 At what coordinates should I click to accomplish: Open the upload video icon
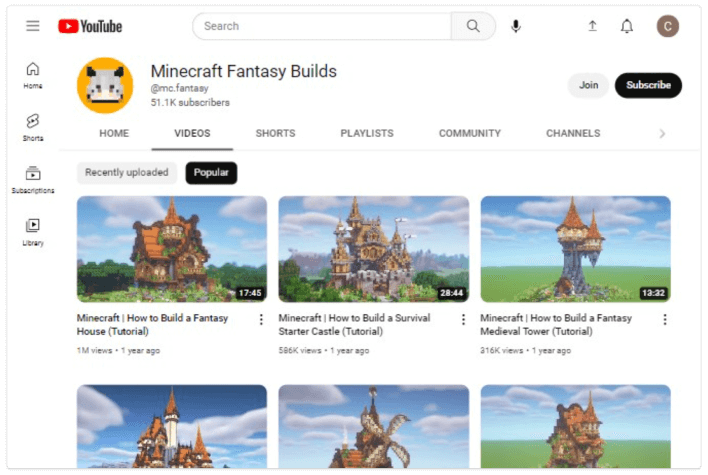coord(592,26)
